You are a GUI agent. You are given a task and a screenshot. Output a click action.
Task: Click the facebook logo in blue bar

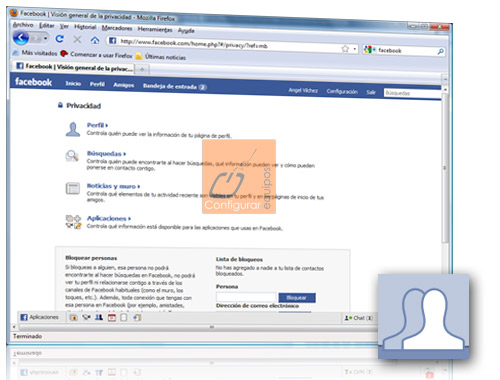[x=33, y=82]
